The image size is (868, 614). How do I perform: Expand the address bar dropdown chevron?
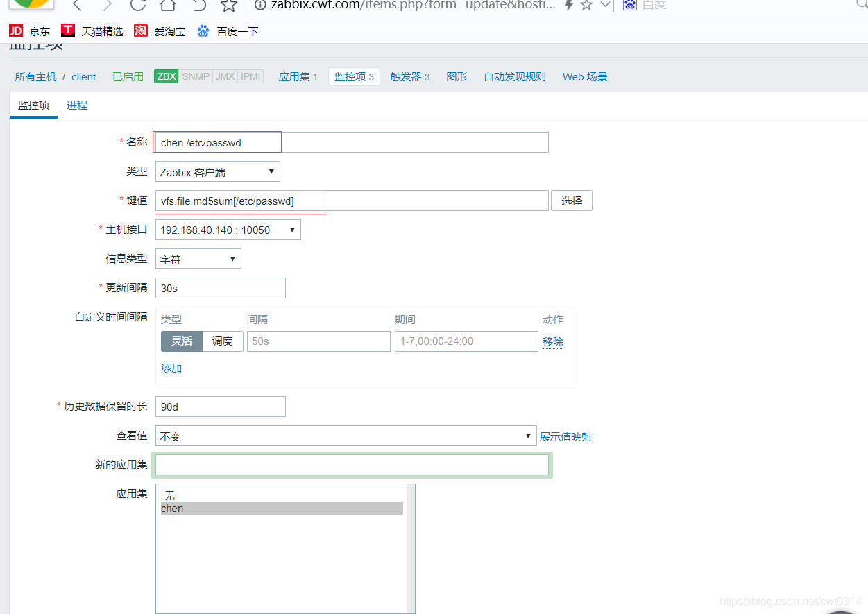[605, 6]
